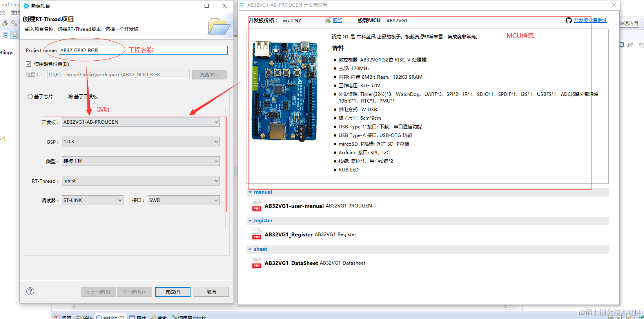This screenshot has width=644, height=319.
Task: Open the 调试器 ST-LINK dropdown
Action: tap(93, 200)
